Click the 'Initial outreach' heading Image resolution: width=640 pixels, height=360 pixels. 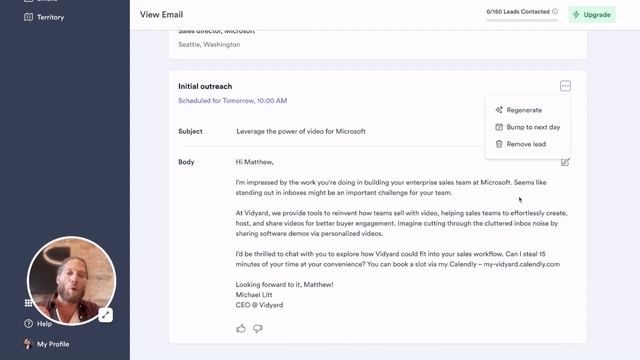click(205, 86)
